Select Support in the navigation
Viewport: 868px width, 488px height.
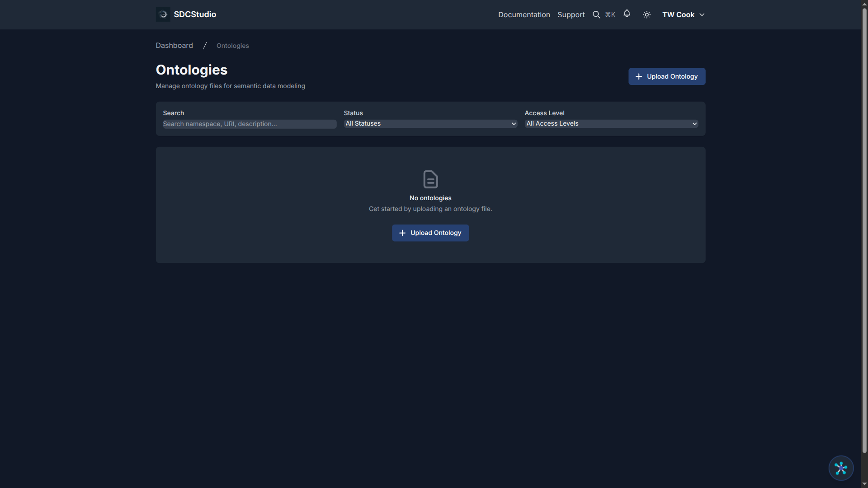point(571,14)
